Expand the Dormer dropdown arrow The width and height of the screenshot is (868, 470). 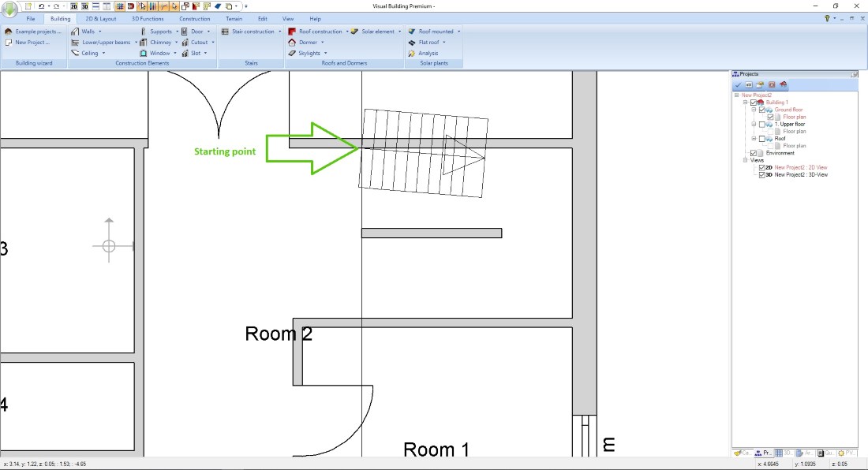(x=322, y=43)
